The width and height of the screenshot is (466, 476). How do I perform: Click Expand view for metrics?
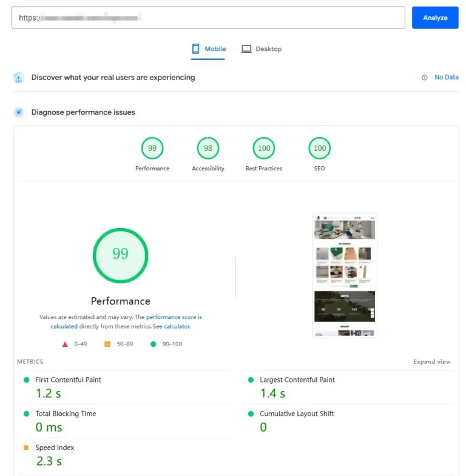tap(432, 362)
